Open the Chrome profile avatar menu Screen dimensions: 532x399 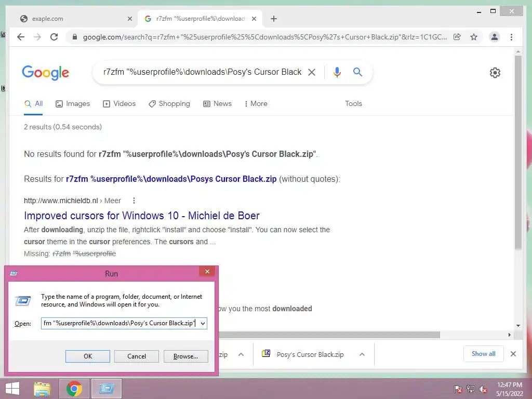(x=495, y=37)
